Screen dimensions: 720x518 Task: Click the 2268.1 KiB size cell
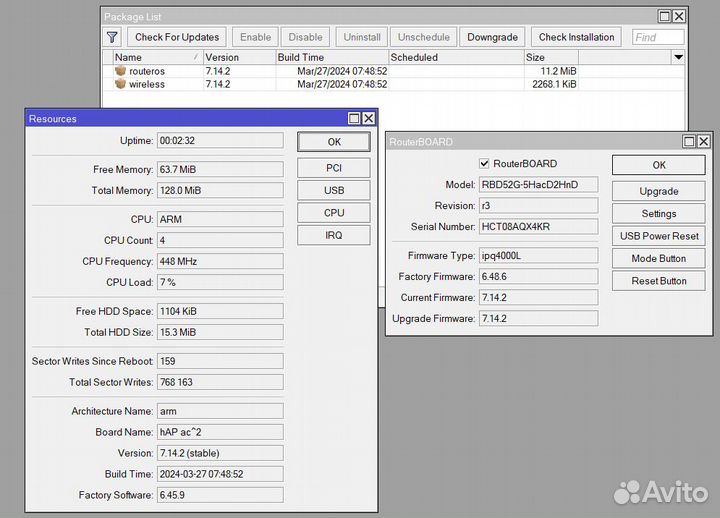tap(554, 84)
